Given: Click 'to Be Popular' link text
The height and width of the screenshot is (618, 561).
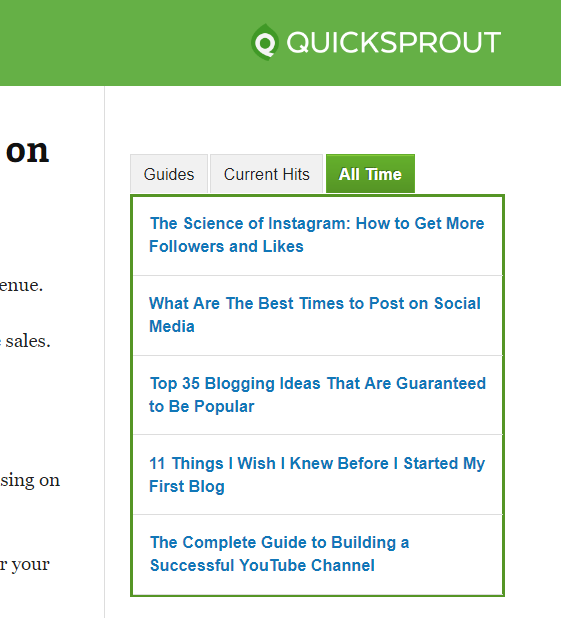Looking at the screenshot, I should [x=201, y=407].
